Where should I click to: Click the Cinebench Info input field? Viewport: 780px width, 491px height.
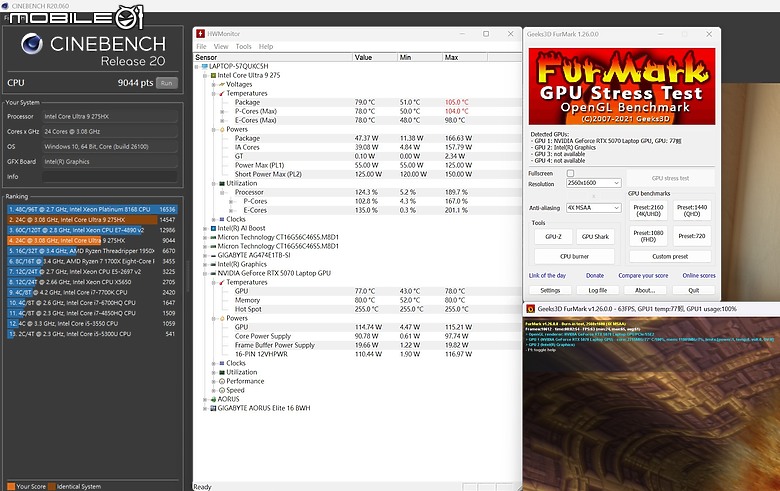pos(109,177)
